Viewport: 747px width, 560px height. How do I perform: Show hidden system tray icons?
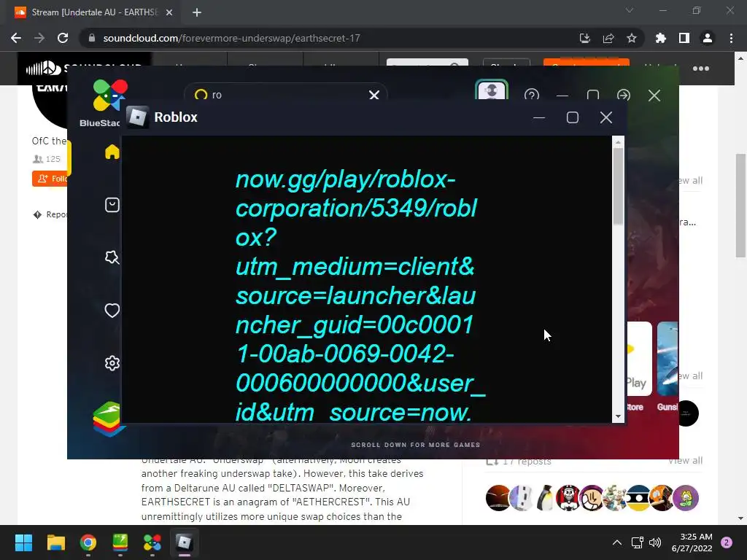point(617,542)
